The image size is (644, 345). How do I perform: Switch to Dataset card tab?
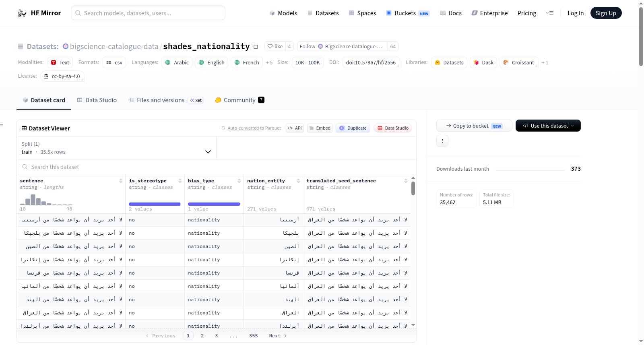pyautogui.click(x=43, y=100)
